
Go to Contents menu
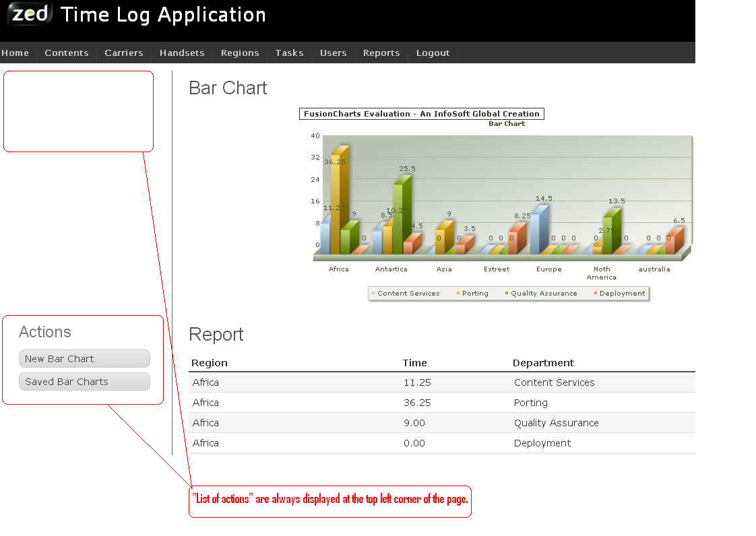click(x=67, y=53)
